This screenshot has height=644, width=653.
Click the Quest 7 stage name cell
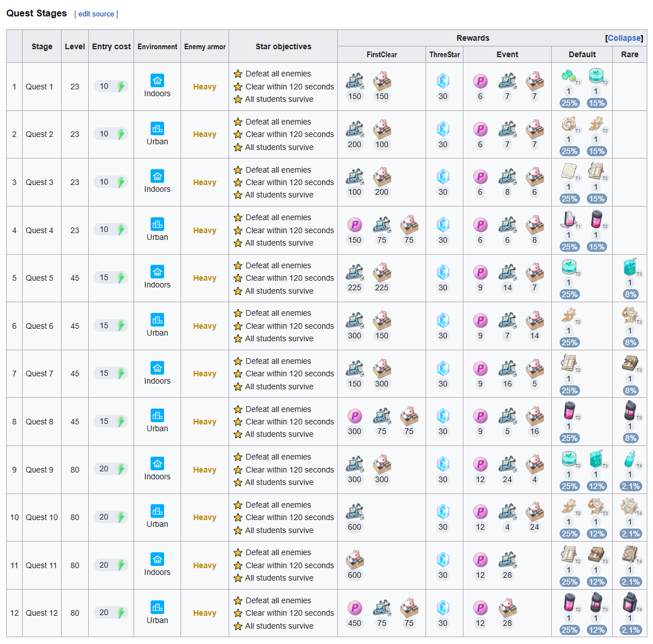click(42, 373)
